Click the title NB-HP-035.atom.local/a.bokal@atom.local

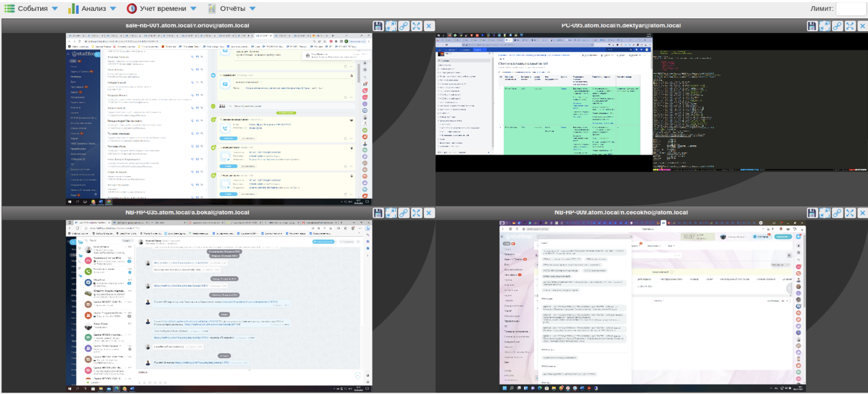coord(187,212)
